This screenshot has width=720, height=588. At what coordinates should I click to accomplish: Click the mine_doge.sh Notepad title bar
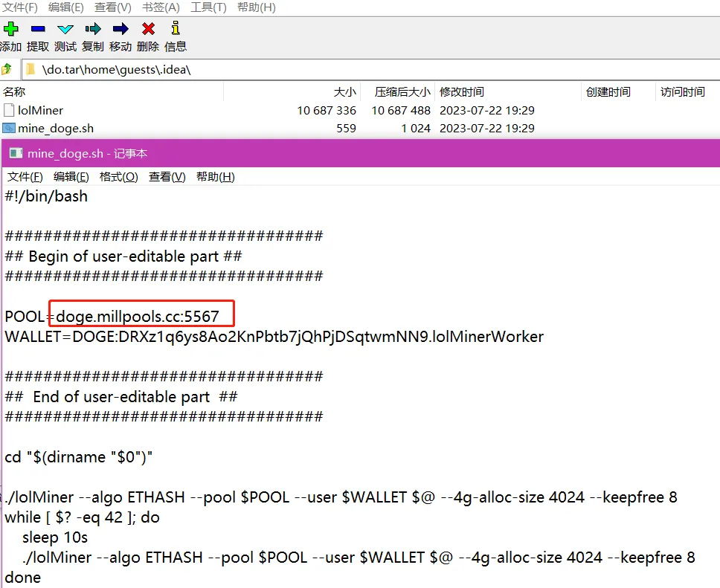click(x=372, y=154)
